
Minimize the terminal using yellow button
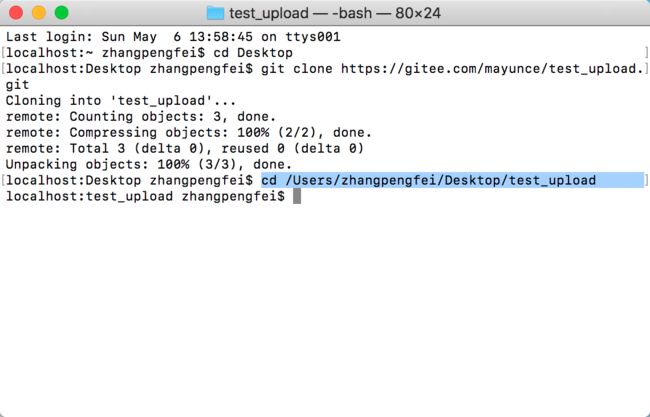(39, 12)
